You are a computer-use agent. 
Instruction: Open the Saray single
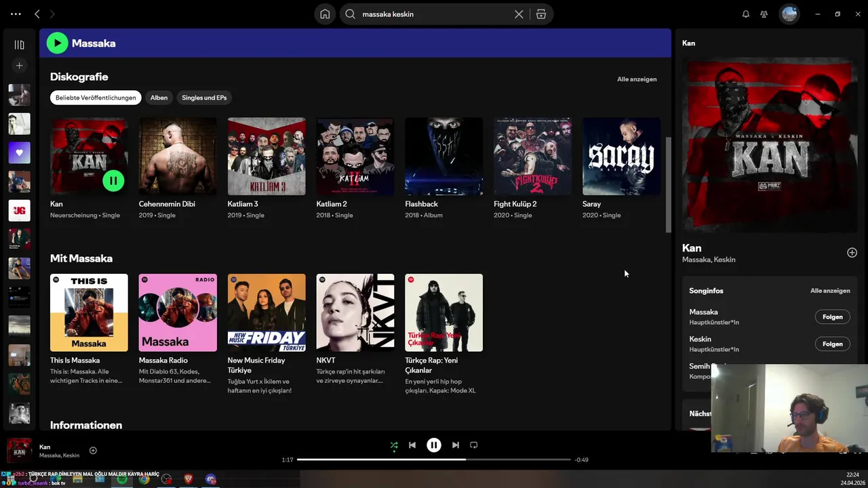tap(621, 156)
